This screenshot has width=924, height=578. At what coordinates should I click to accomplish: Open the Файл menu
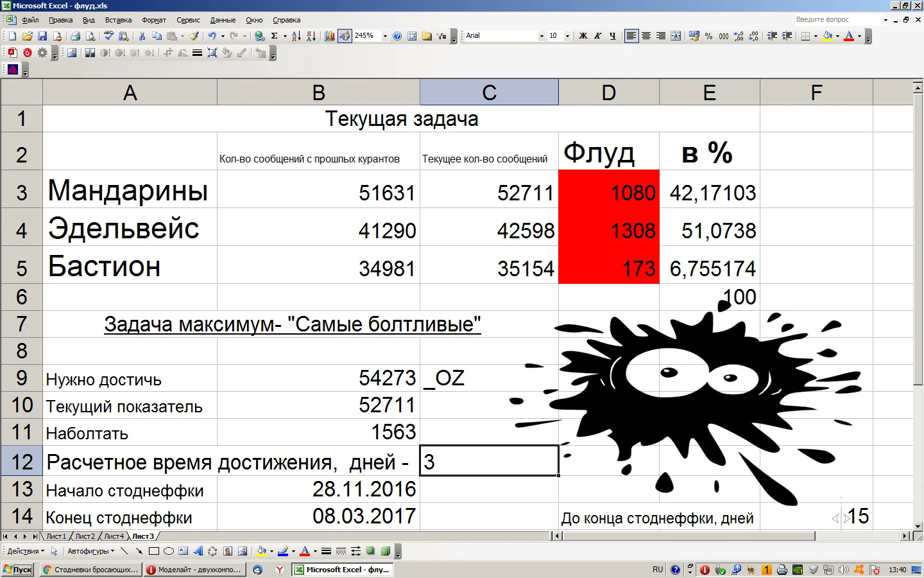coord(30,20)
